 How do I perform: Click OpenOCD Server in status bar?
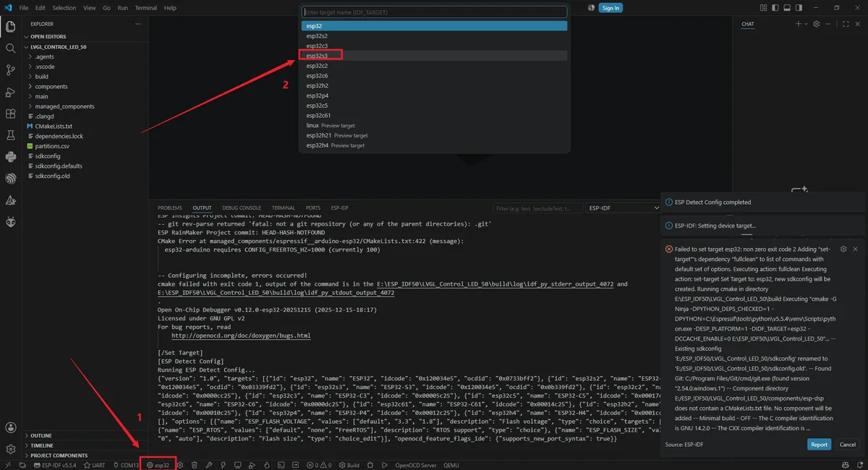(x=415, y=465)
